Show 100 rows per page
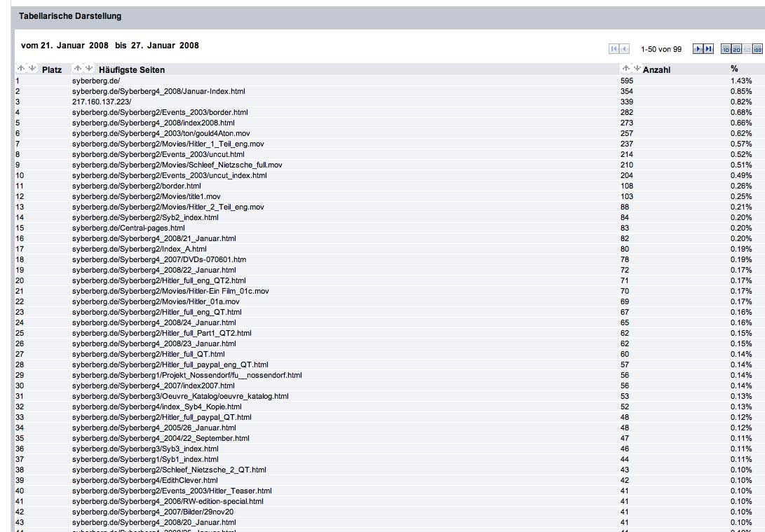This screenshot has height=532, width=765. (757, 48)
